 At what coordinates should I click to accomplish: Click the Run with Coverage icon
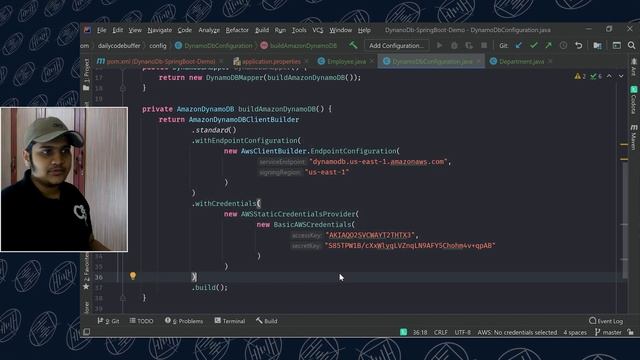point(469,45)
